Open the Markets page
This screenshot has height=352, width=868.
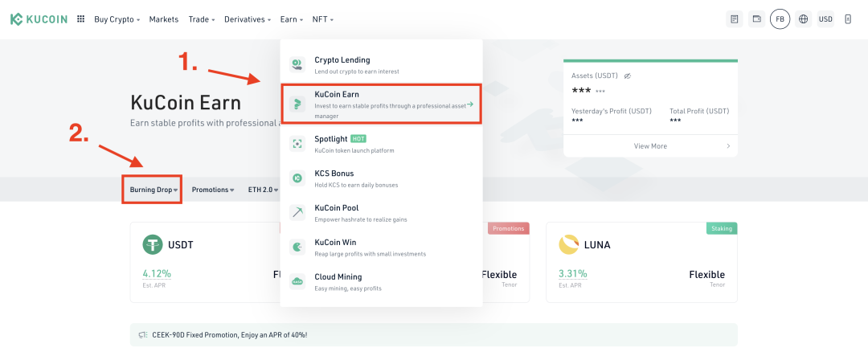point(164,19)
